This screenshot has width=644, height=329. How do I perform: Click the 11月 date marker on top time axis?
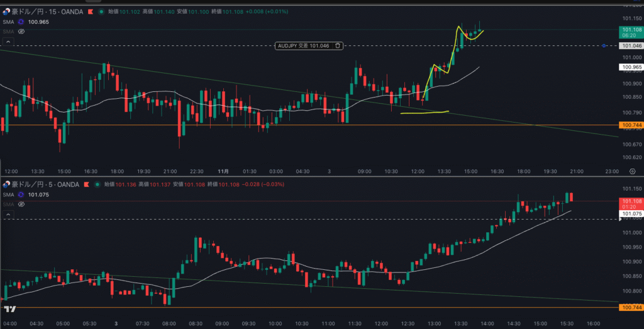223,170
